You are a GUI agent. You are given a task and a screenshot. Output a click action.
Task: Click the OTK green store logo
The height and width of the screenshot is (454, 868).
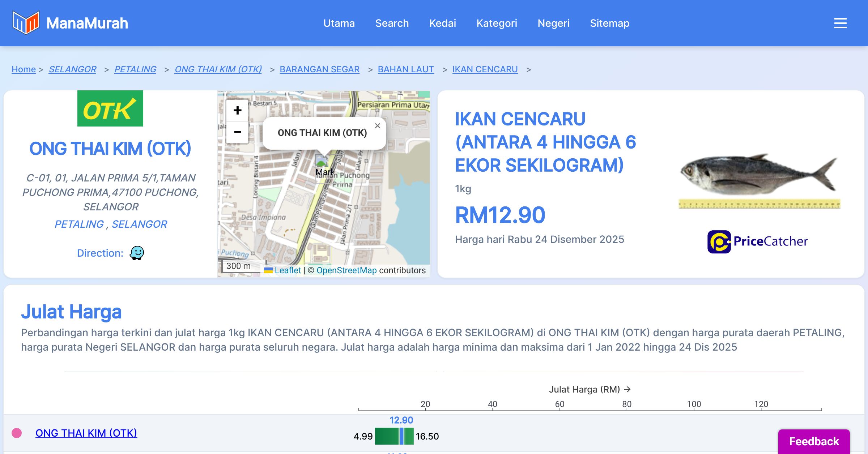coord(110,108)
